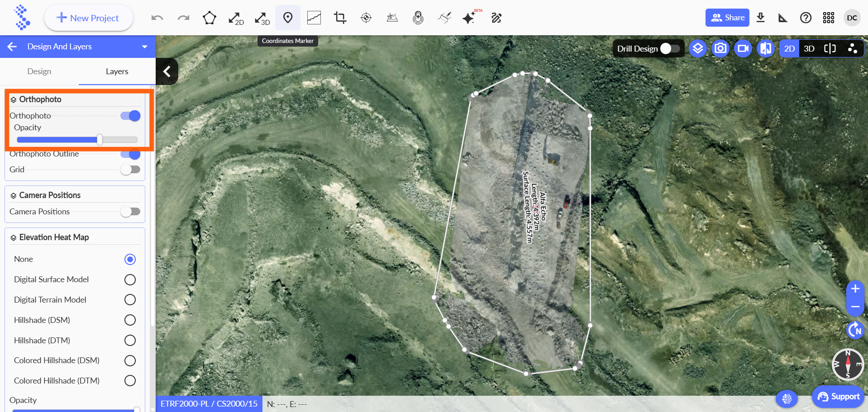
Task: Adjust the Orthophoto opacity slider
Action: coord(100,140)
